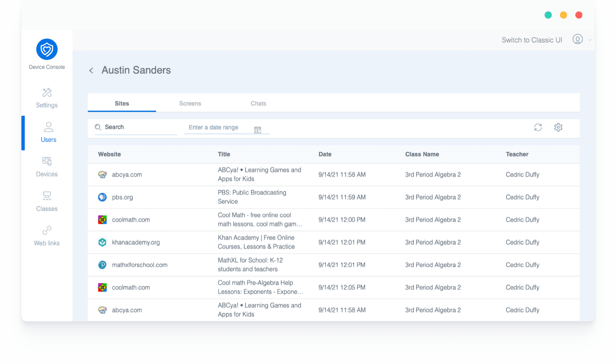Switch to the Sites tab
The height and width of the screenshot is (364, 616).
[122, 103]
